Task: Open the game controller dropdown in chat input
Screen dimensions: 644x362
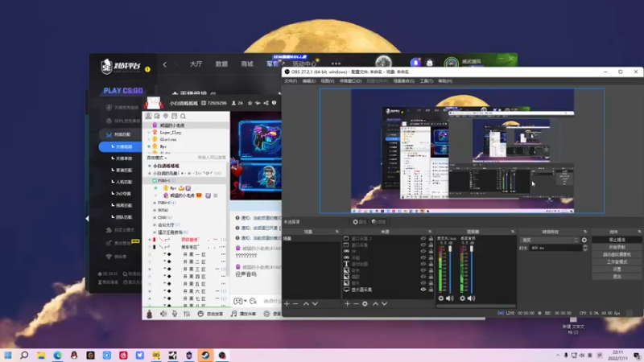Action: tap(240, 301)
